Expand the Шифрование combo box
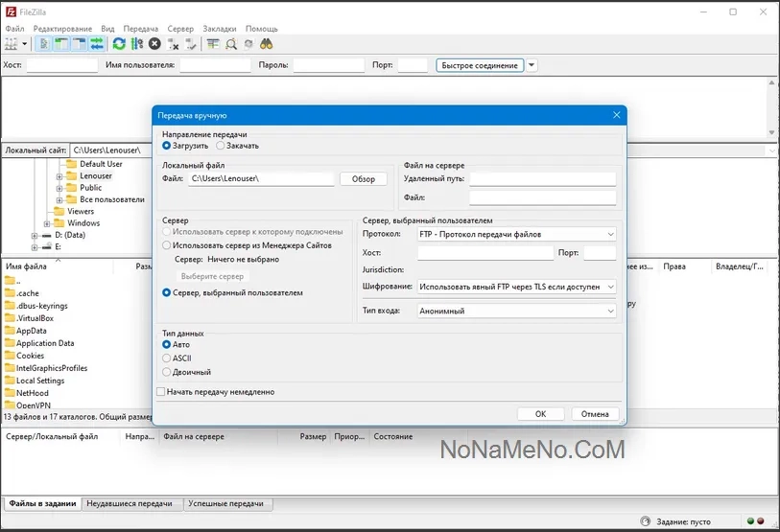Image resolution: width=780 pixels, height=532 pixels. (x=516, y=287)
